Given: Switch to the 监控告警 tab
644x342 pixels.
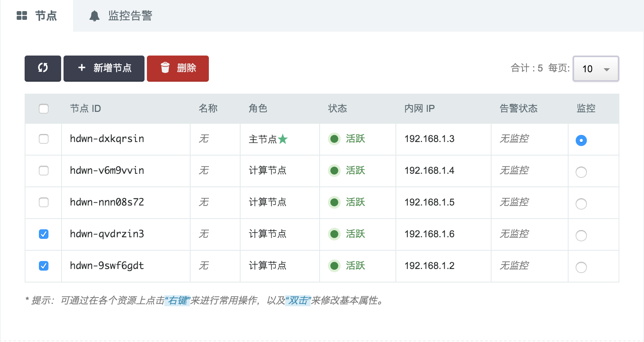Looking at the screenshot, I should point(121,16).
